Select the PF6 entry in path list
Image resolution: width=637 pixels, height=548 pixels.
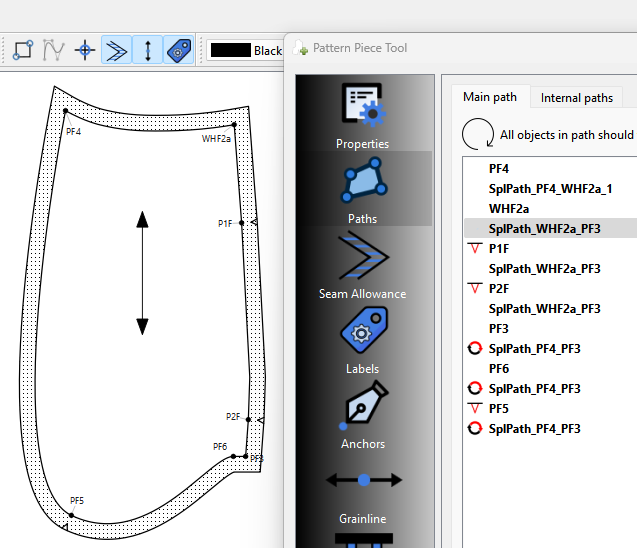click(x=499, y=368)
